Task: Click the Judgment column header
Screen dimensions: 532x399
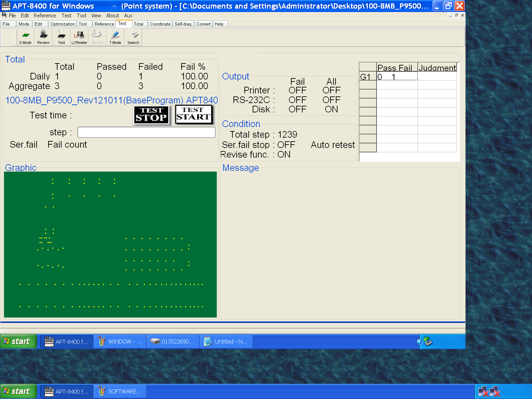Action: click(x=437, y=67)
